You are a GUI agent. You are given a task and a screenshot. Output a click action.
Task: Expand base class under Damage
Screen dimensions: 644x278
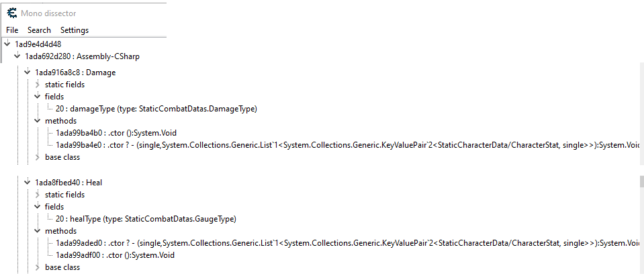(x=37, y=157)
